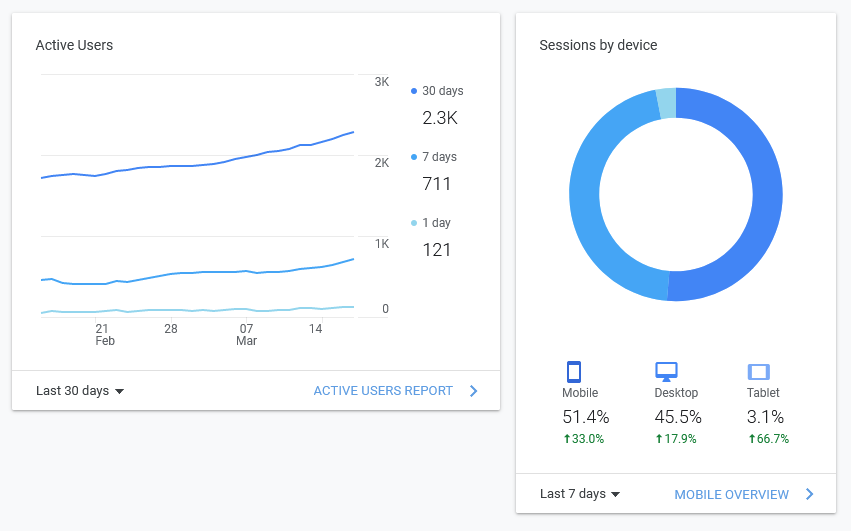Open the Last 7 days dropdown
This screenshot has height=531, width=851.
[580, 494]
